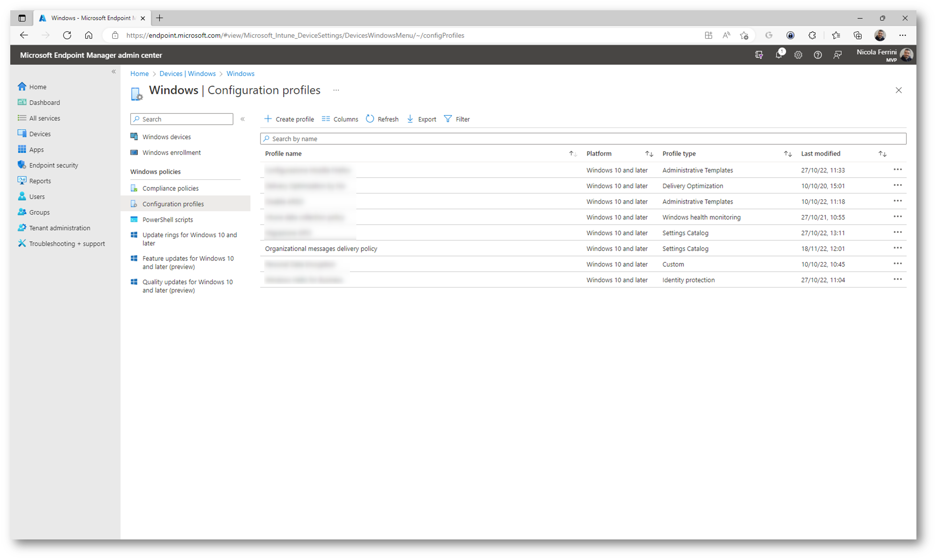The width and height of the screenshot is (937, 560).
Task: Click Create profile
Action: point(289,119)
